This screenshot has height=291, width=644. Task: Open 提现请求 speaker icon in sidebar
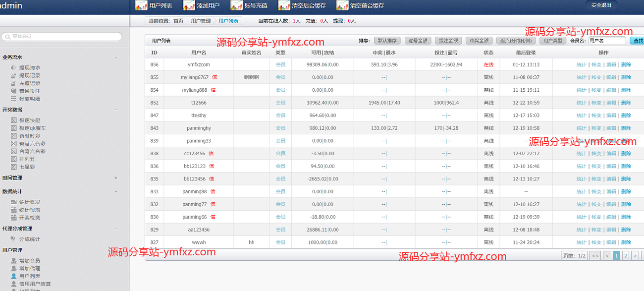point(14,67)
